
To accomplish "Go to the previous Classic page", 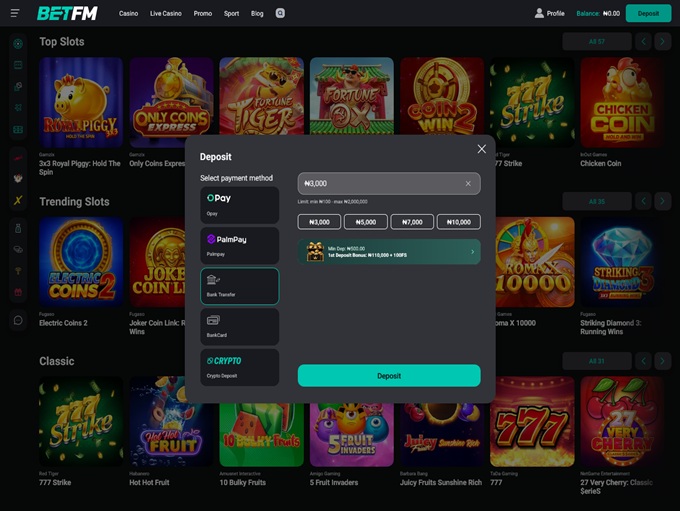I will pos(644,361).
